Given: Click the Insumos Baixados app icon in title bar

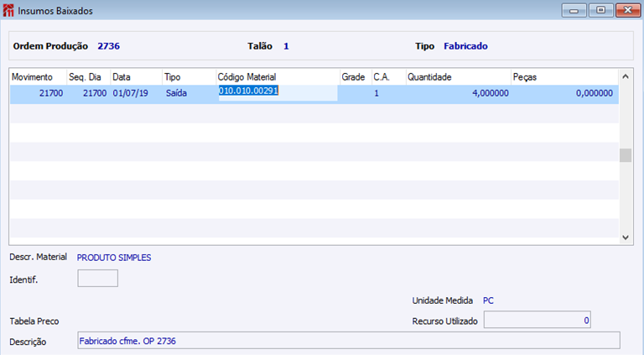Looking at the screenshot, I should click(x=8, y=11).
